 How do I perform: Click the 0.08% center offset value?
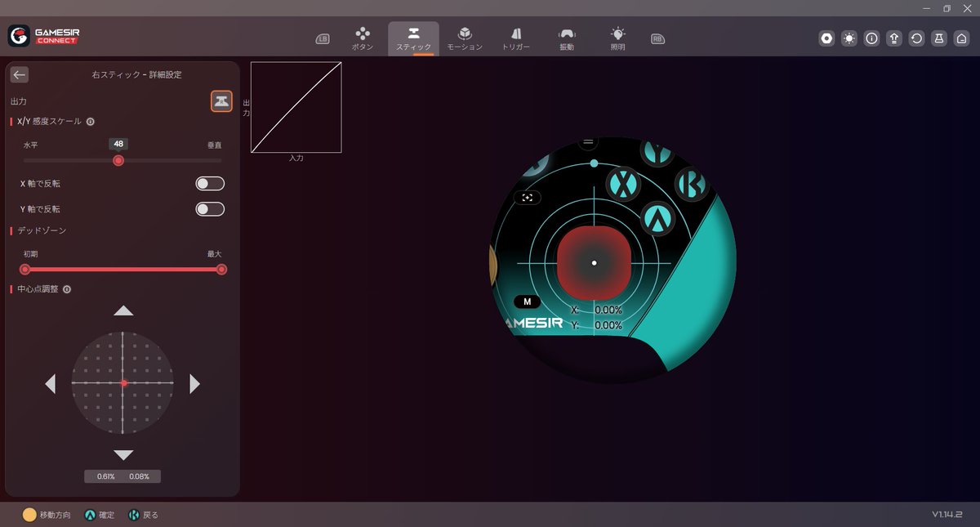pyautogui.click(x=139, y=476)
